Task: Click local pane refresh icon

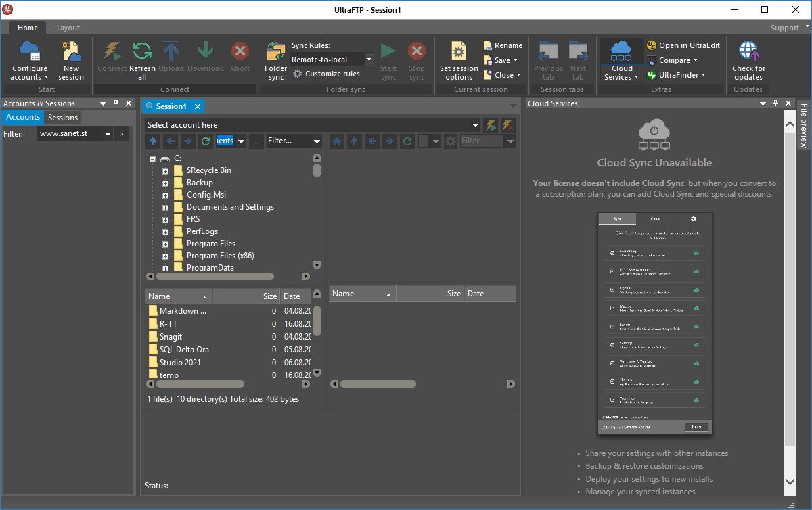Action: click(206, 141)
